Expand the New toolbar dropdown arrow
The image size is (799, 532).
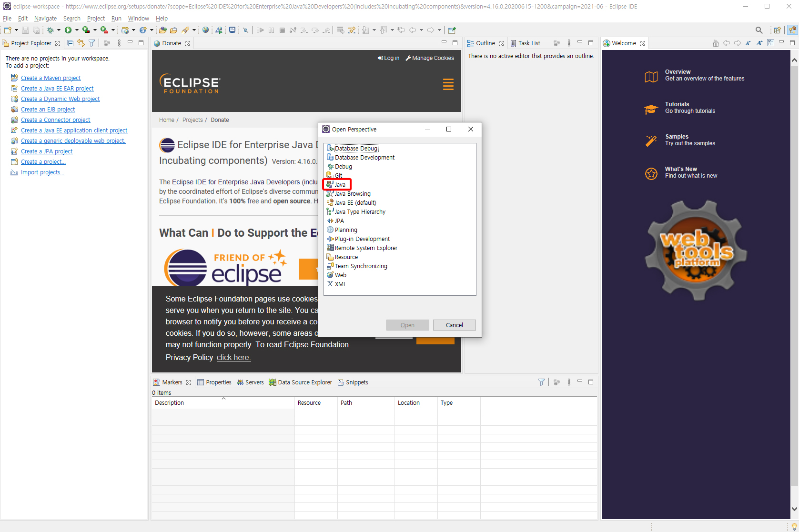pyautogui.click(x=16, y=30)
